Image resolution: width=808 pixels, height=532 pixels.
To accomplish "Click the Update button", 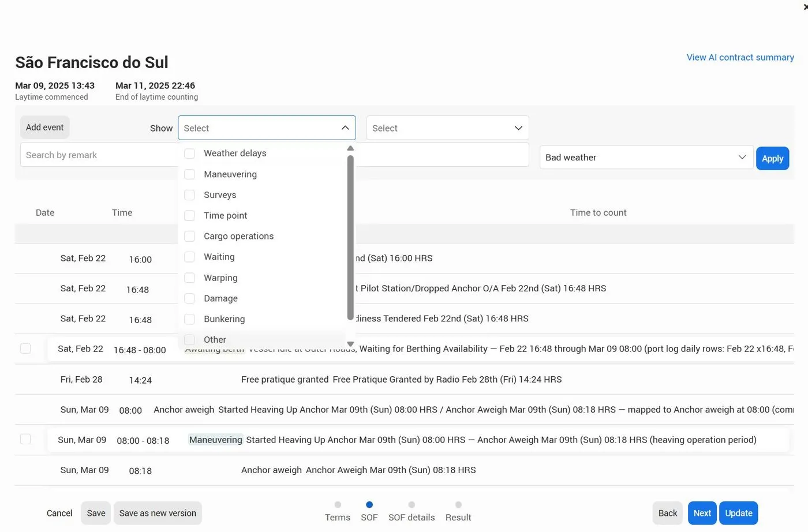I will tap(739, 513).
